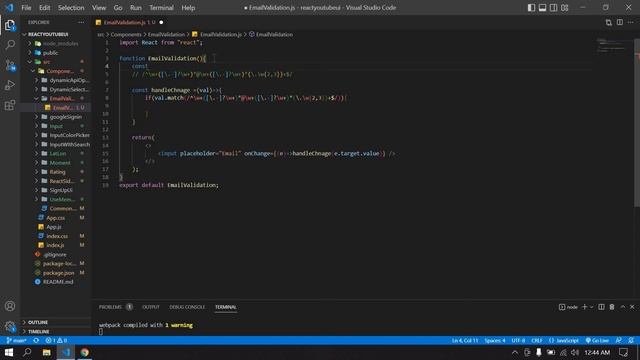Screen dimensions: 640x360
Task: Click Spaces: 4 indentation setting
Action: pyautogui.click(x=495, y=340)
